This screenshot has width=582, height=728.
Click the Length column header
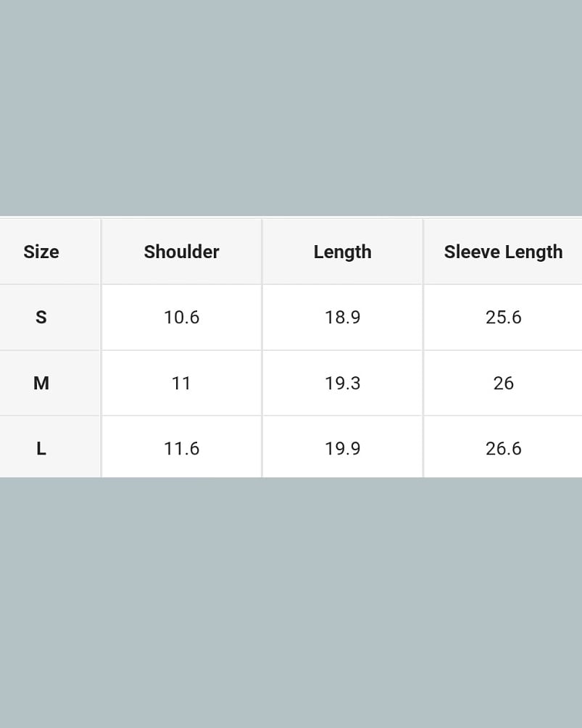click(342, 252)
